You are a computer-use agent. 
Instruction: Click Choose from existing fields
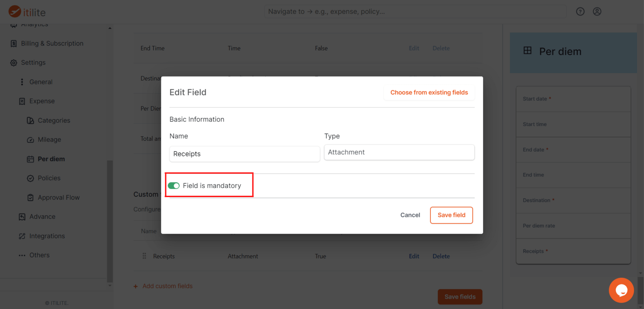click(429, 92)
